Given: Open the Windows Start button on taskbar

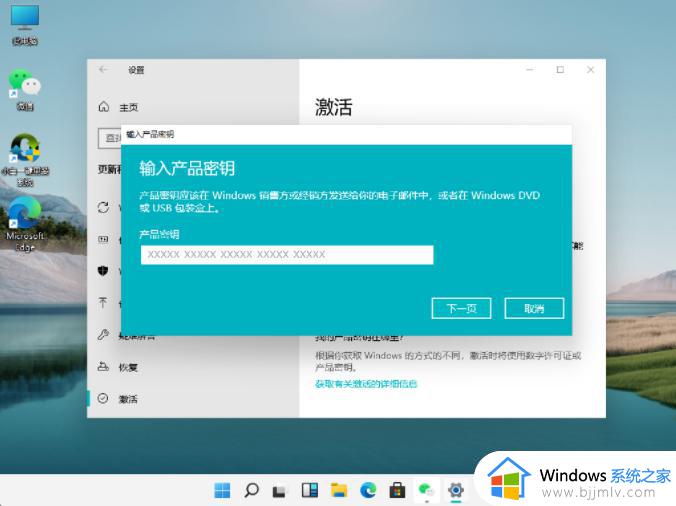Looking at the screenshot, I should (x=222, y=490).
